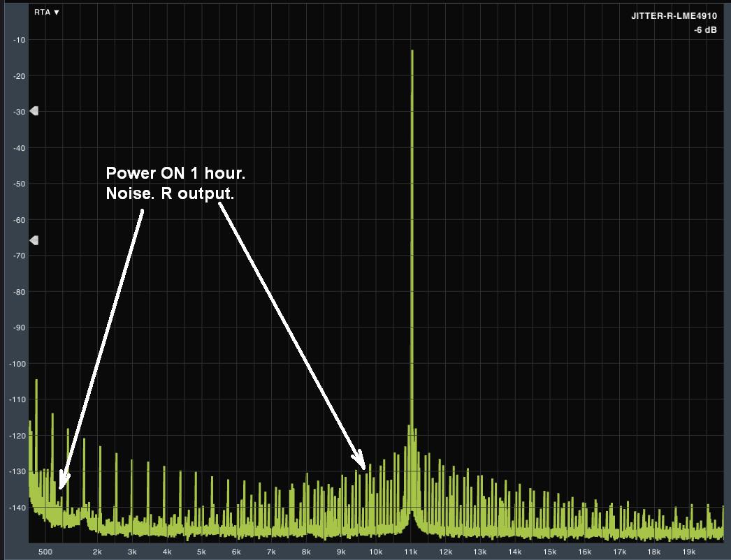Click the 8k frequency axis label

click(306, 552)
